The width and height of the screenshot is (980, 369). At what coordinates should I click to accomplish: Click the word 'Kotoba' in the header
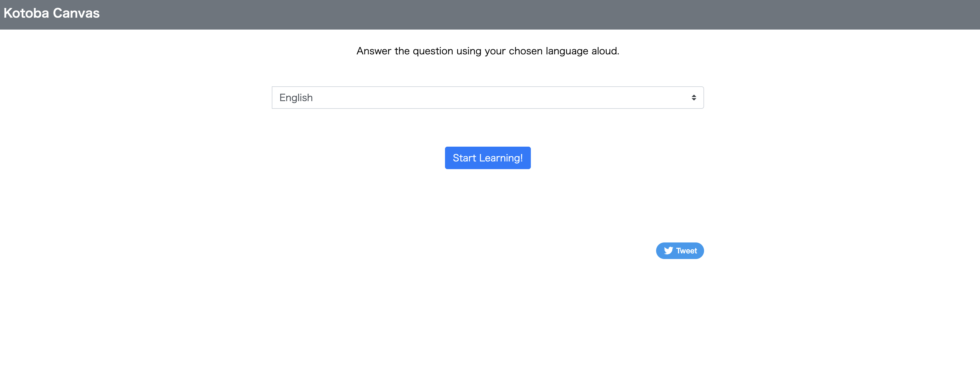pyautogui.click(x=26, y=13)
